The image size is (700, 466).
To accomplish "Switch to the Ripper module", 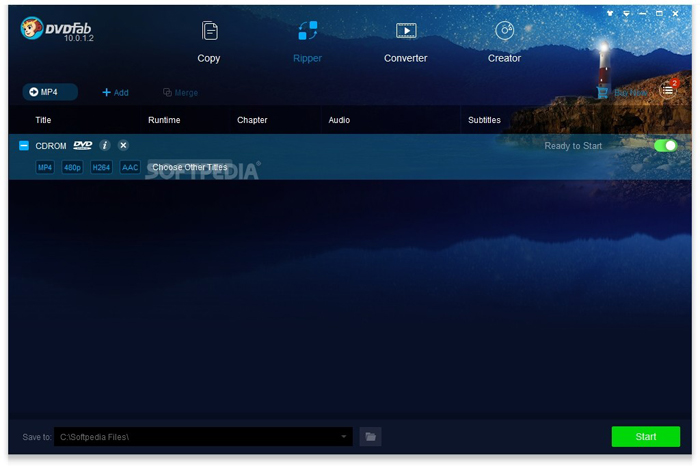I will point(307,42).
